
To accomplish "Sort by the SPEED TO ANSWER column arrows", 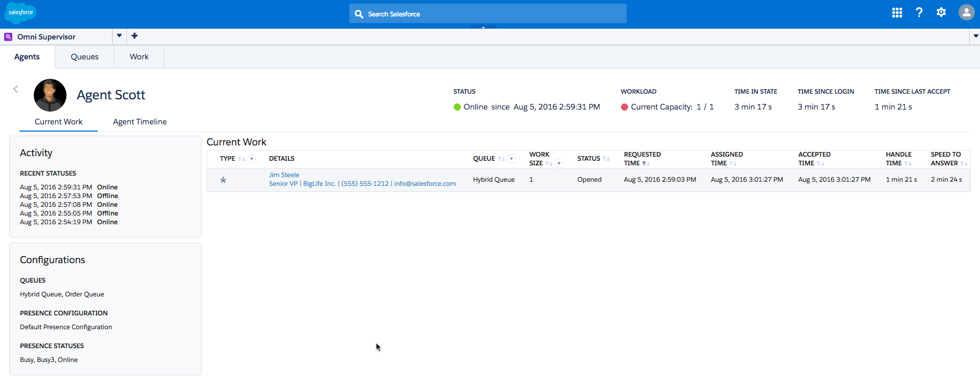I will pyautogui.click(x=964, y=163).
